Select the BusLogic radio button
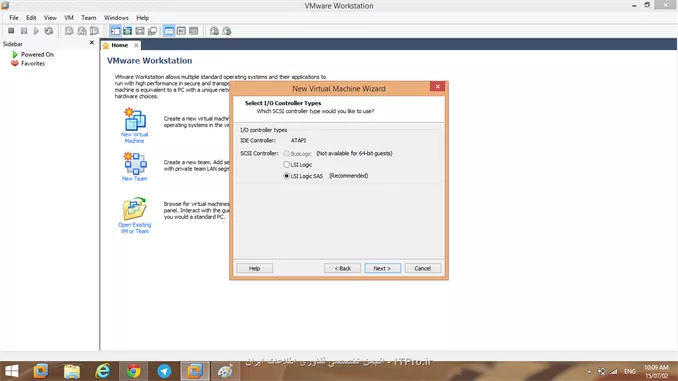 coord(286,154)
